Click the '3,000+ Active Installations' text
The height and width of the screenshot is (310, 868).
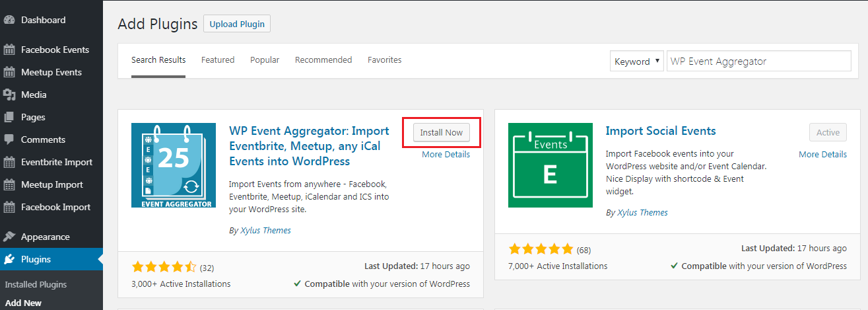(x=181, y=284)
